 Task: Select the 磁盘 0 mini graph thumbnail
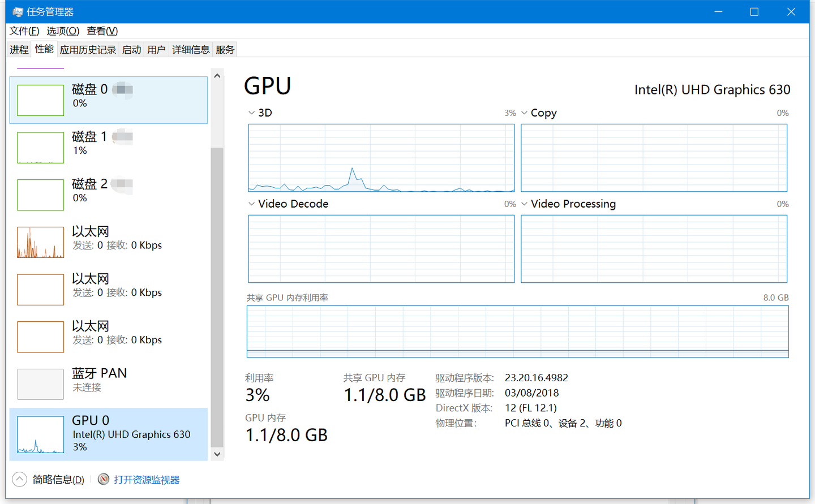point(40,100)
